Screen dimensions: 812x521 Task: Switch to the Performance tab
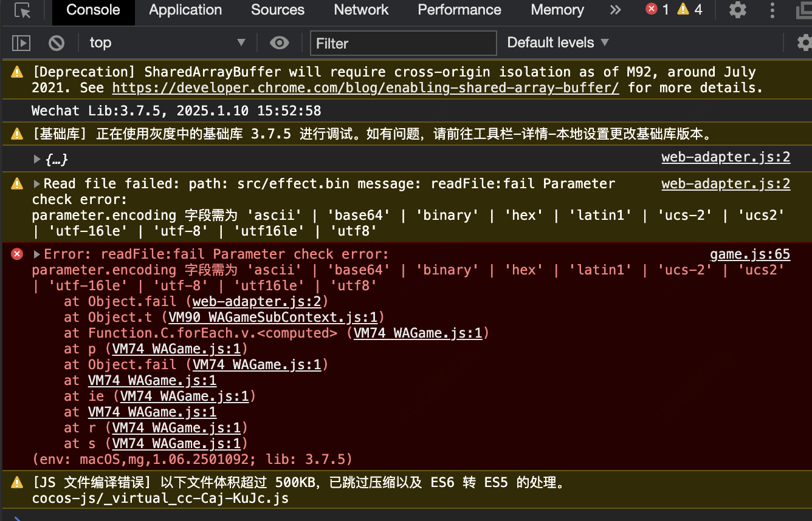click(x=459, y=10)
